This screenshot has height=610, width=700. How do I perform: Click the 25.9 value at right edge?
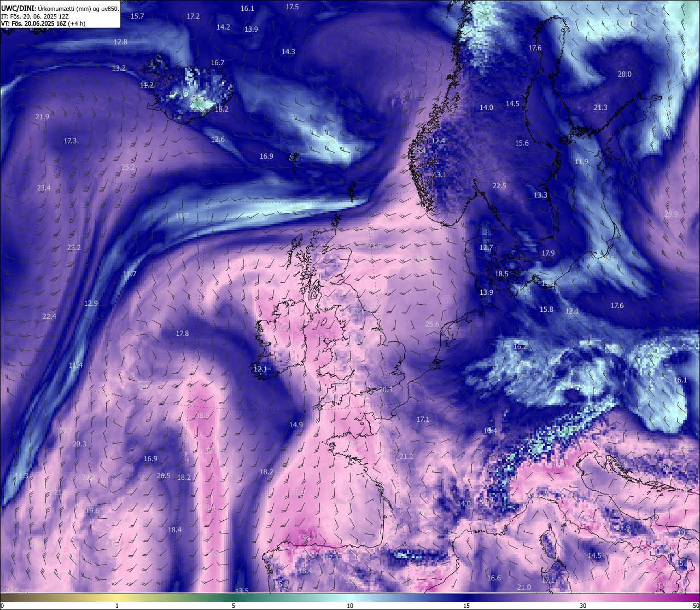point(671,214)
